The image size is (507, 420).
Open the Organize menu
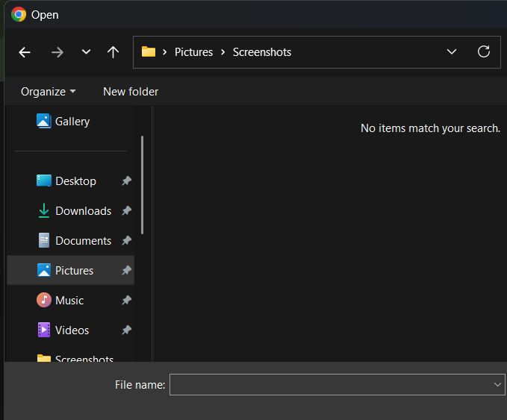pyautogui.click(x=49, y=92)
